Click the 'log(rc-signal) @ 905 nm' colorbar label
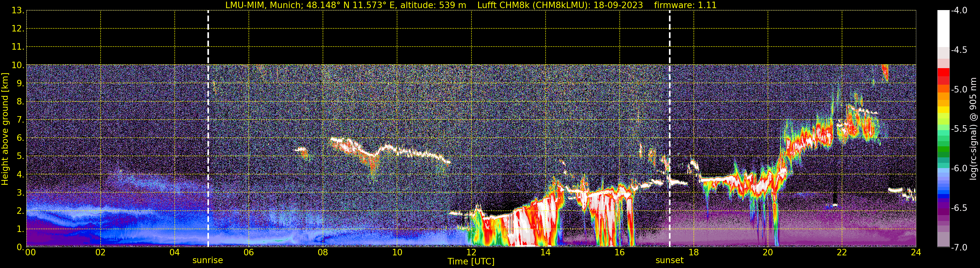This screenshot has height=268, width=980. click(973, 129)
